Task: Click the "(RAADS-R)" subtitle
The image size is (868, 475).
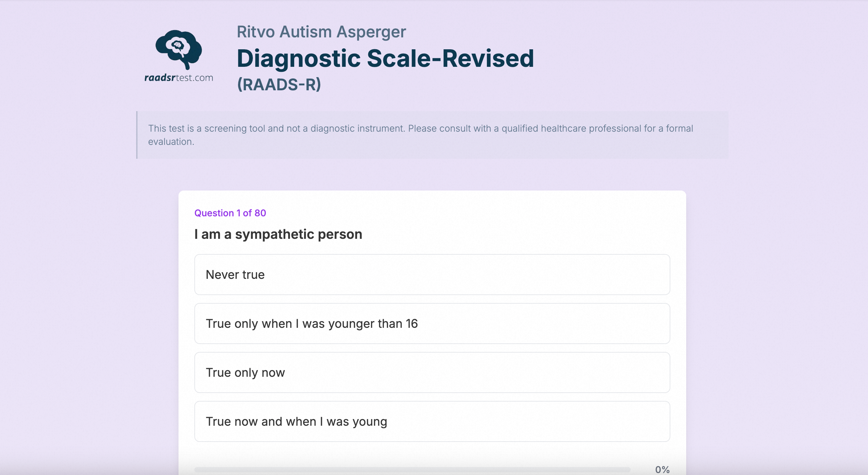Action: click(279, 84)
